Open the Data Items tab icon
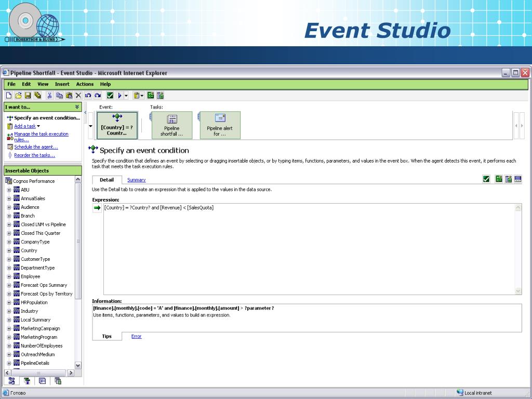Screen dimensions: 532x399 pos(27,381)
